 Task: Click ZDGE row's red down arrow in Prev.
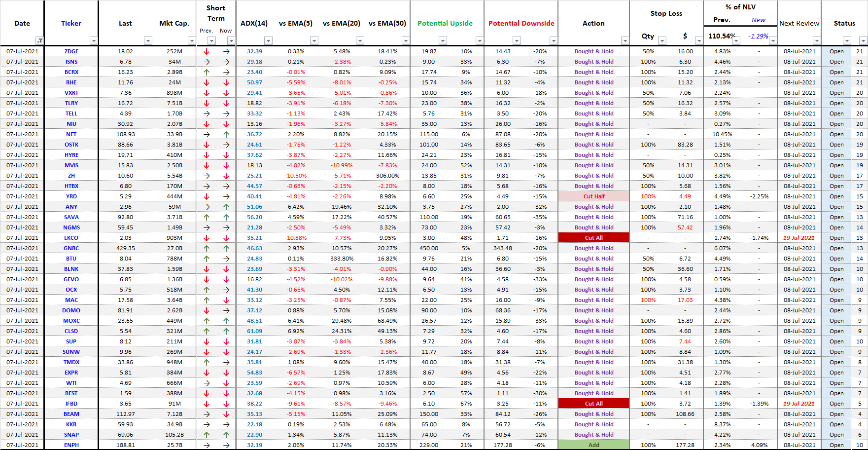[x=207, y=51]
